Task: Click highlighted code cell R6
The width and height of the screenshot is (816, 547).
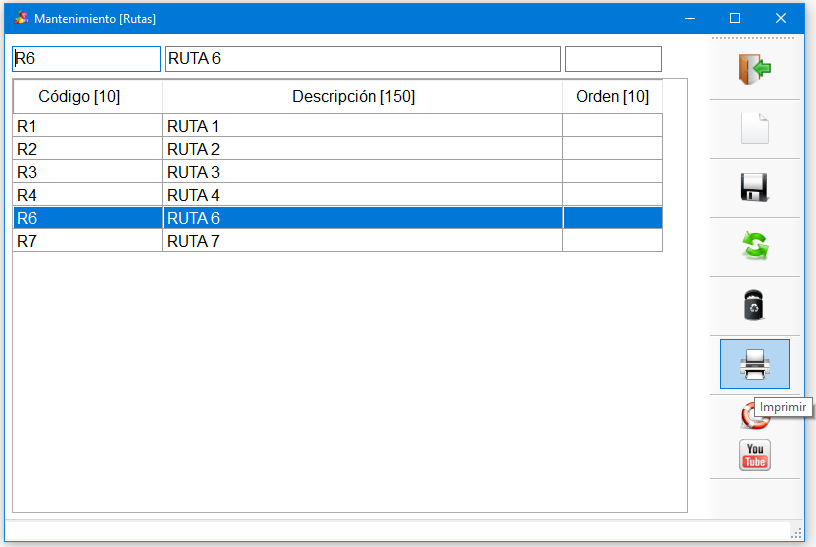Action: [88, 218]
